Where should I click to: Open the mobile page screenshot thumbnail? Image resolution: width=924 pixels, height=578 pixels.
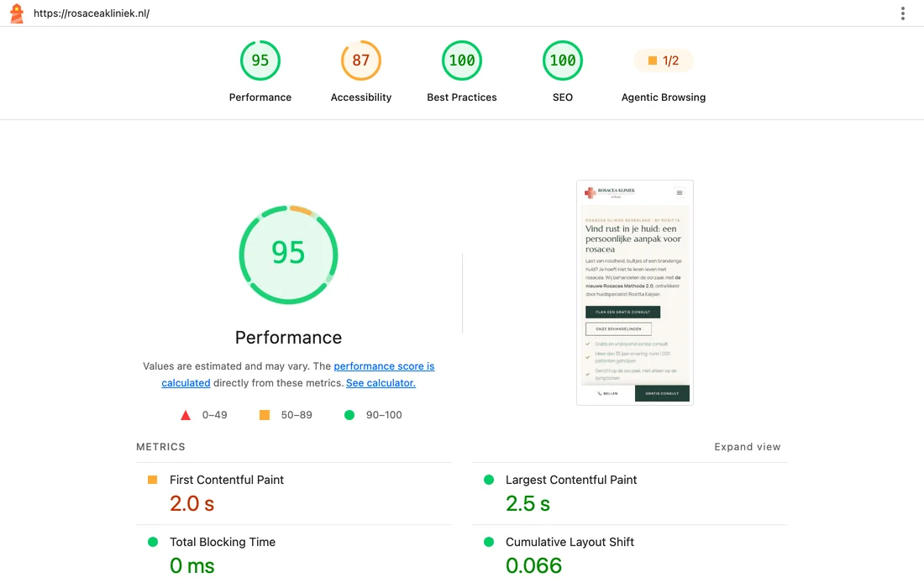tap(635, 293)
